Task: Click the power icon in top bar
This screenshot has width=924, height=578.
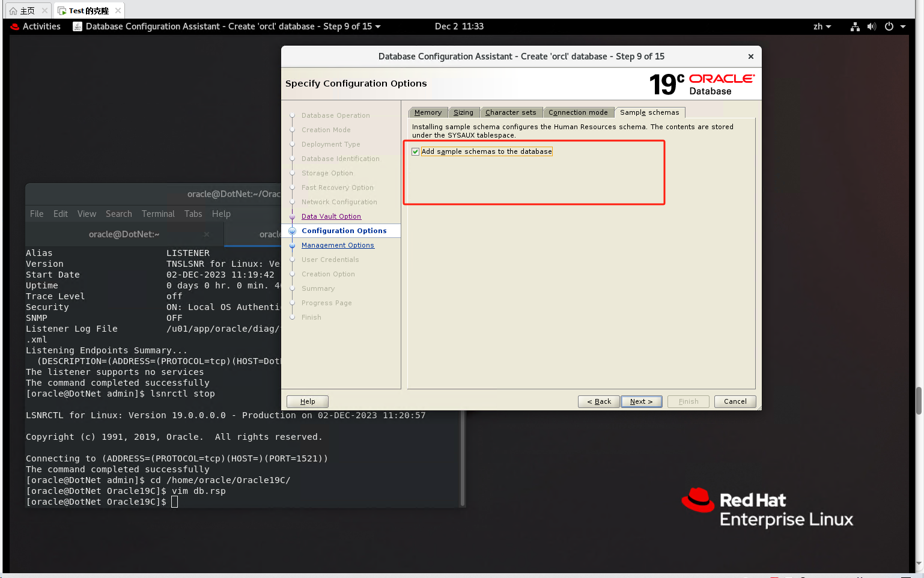Action: point(889,26)
